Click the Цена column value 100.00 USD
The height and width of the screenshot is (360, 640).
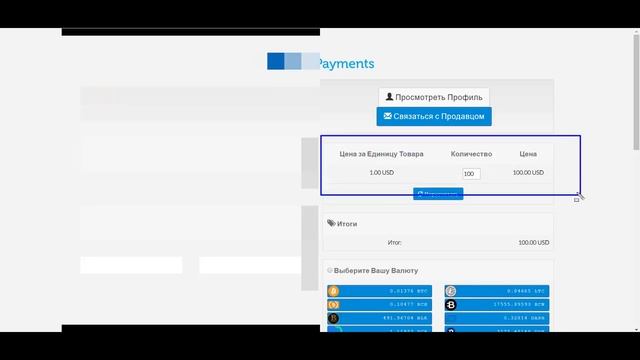click(x=528, y=173)
